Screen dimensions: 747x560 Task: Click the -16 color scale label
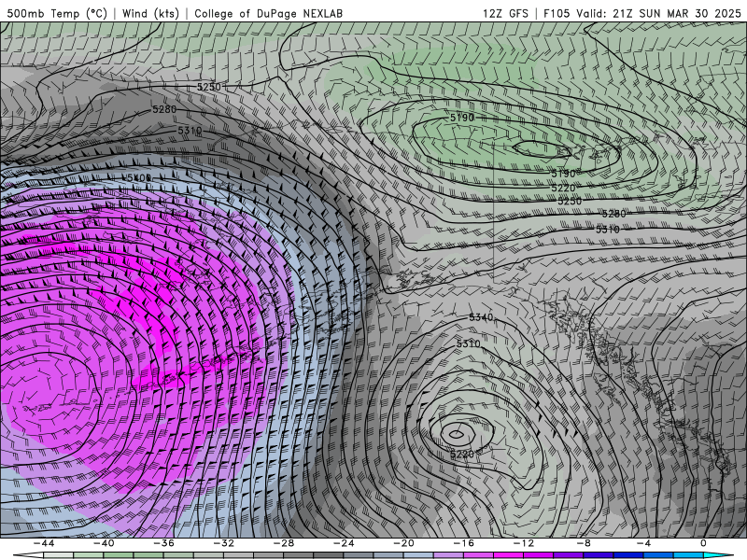click(463, 543)
